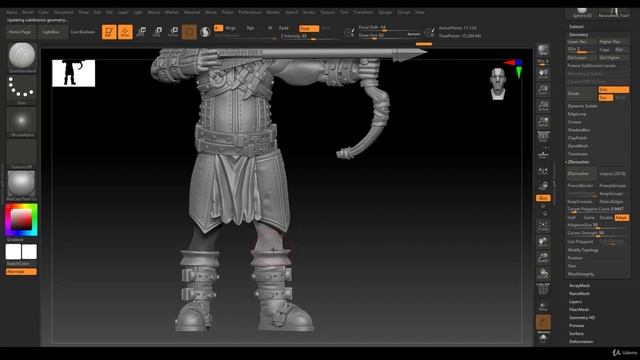Click the white silhouette preview thumbnail

[x=73, y=73]
